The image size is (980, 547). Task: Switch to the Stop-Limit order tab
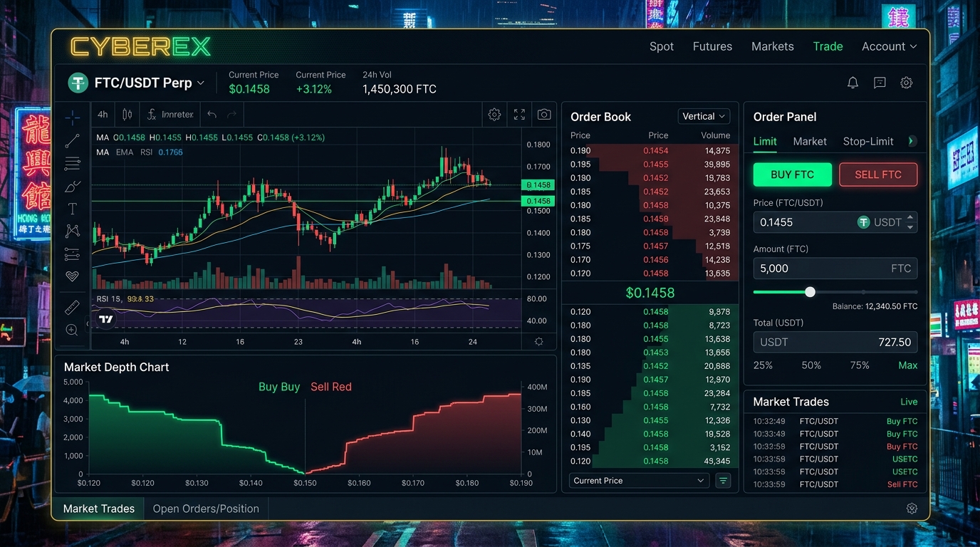pos(868,141)
